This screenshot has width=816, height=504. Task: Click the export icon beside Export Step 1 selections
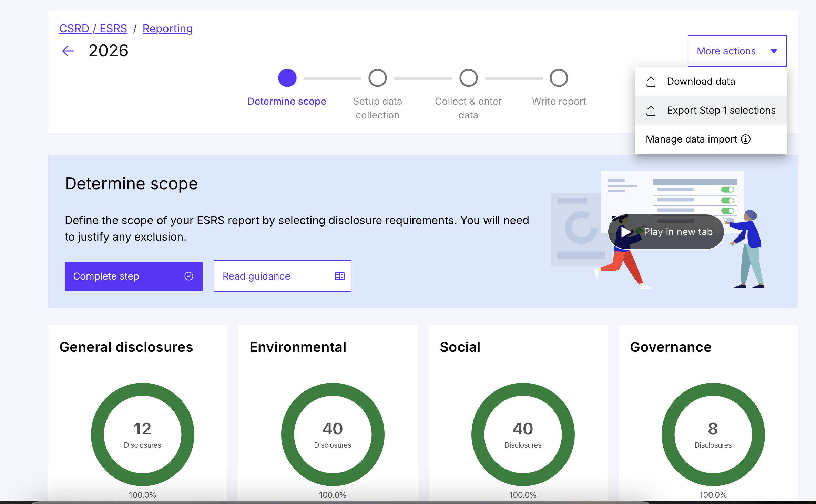coord(651,111)
